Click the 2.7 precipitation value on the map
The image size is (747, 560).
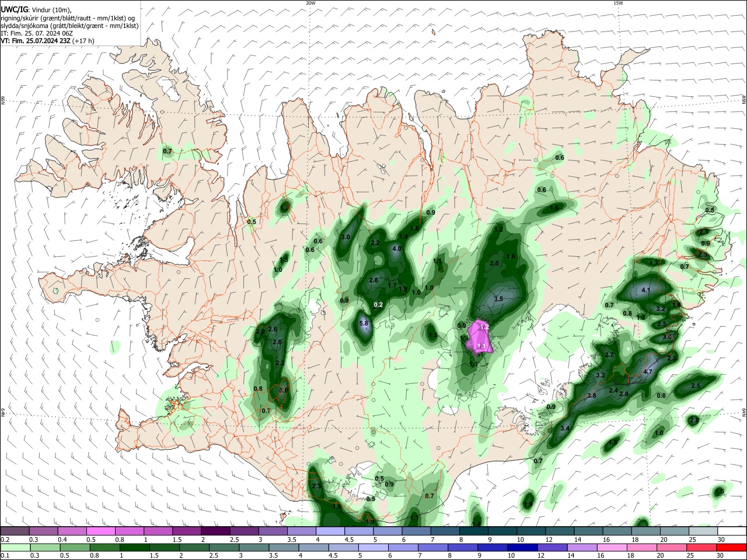pos(610,355)
